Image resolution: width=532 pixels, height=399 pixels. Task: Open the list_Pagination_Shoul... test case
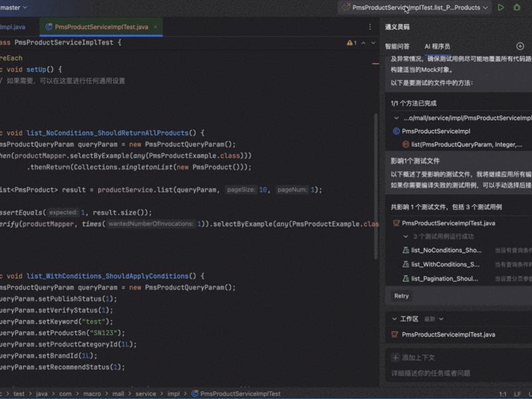[440, 279]
